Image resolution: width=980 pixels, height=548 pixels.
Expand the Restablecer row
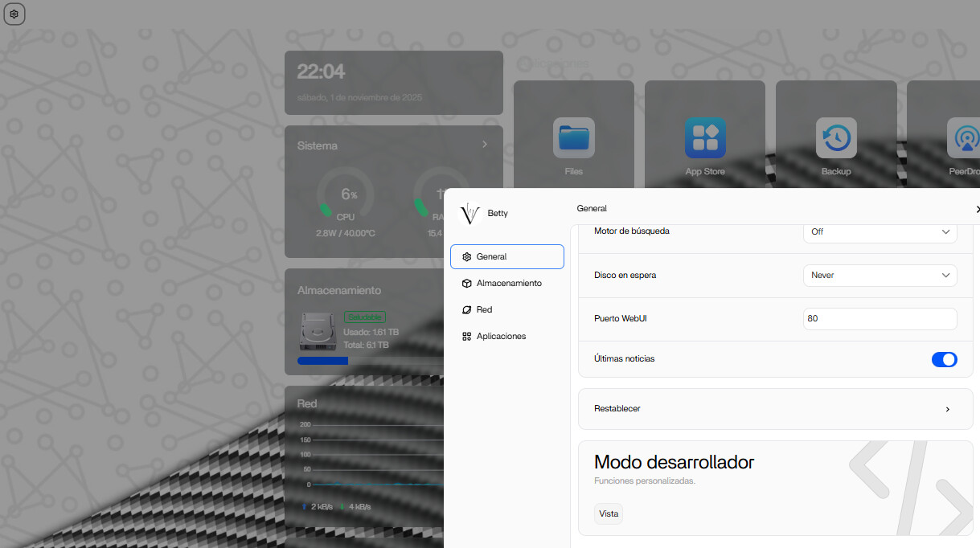pyautogui.click(x=775, y=409)
